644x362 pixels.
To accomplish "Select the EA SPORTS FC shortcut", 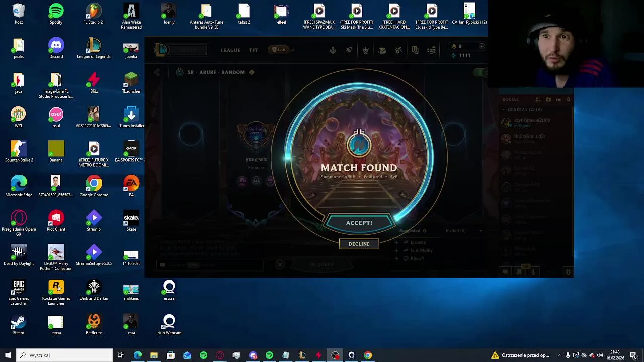I will (x=131, y=152).
